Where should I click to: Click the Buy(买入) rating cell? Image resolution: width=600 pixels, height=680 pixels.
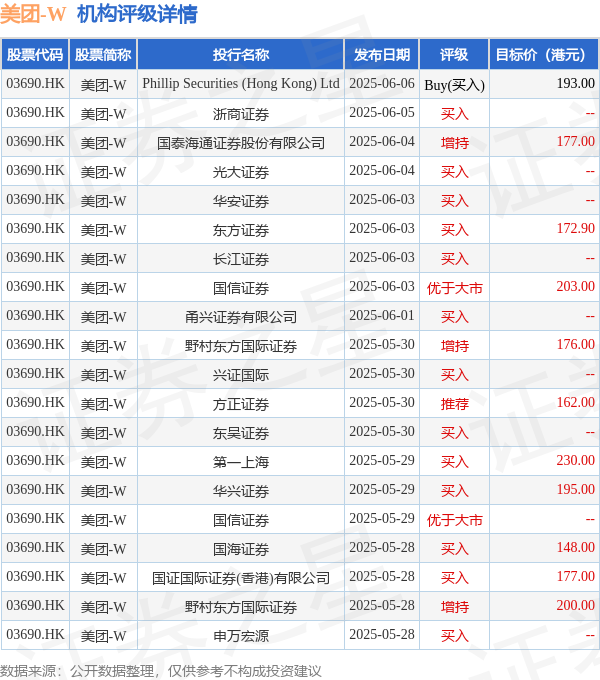[454, 85]
